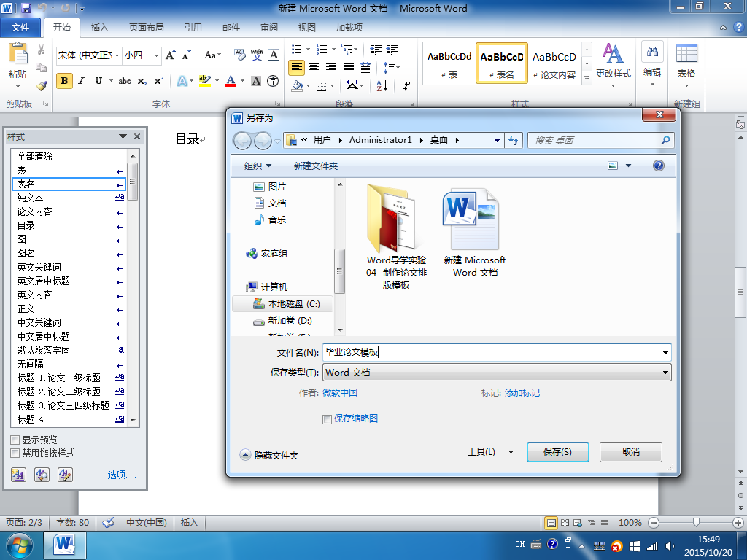The height and width of the screenshot is (560, 747).
Task: Click the Format Painter brush icon
Action: click(x=42, y=86)
